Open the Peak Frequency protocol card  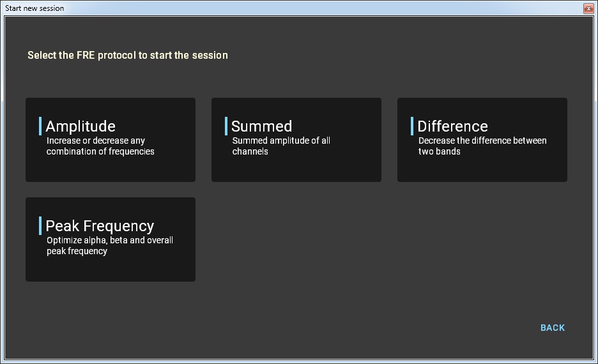click(x=111, y=239)
